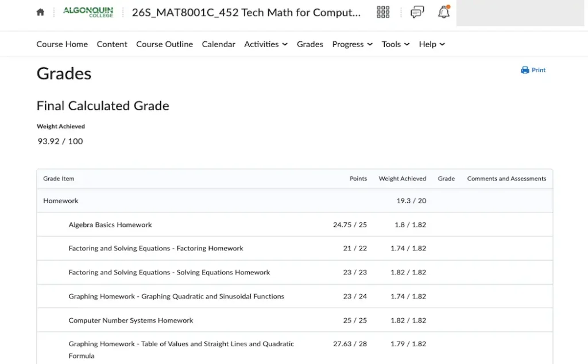Image resolution: width=588 pixels, height=364 pixels.
Task: Open the Algonquin College logo link
Action: (x=88, y=12)
